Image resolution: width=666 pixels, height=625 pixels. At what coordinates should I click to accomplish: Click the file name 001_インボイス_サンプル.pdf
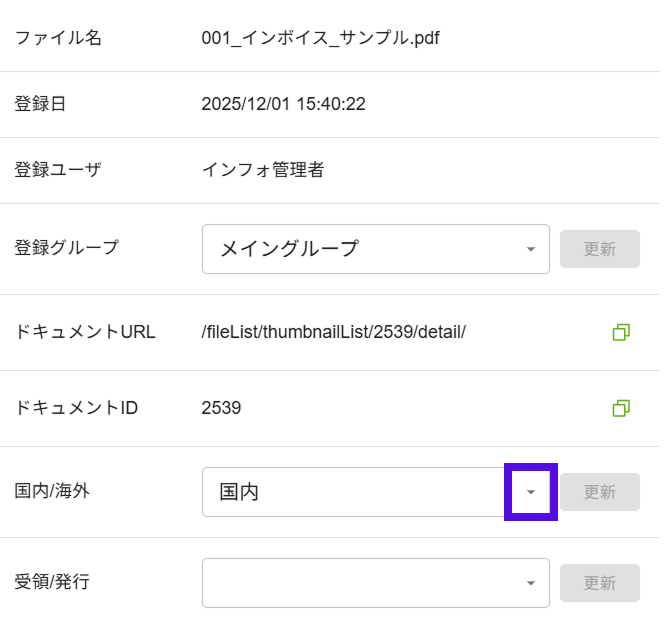pos(320,39)
